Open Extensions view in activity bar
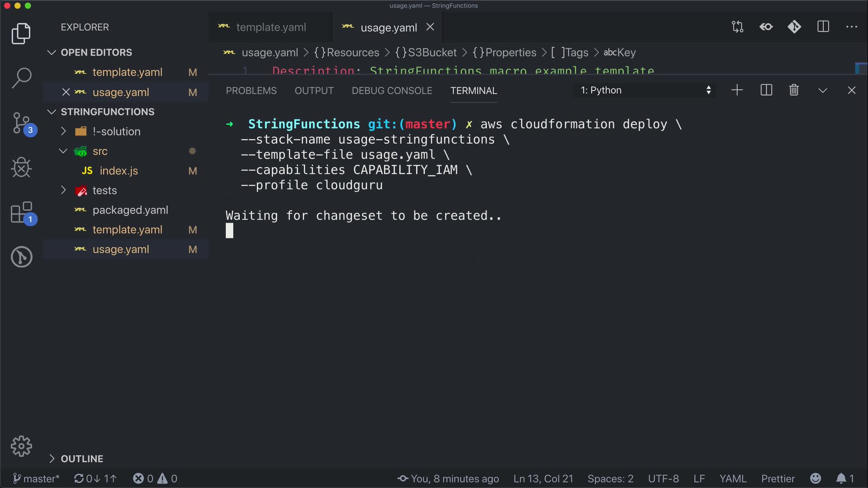 click(x=21, y=213)
